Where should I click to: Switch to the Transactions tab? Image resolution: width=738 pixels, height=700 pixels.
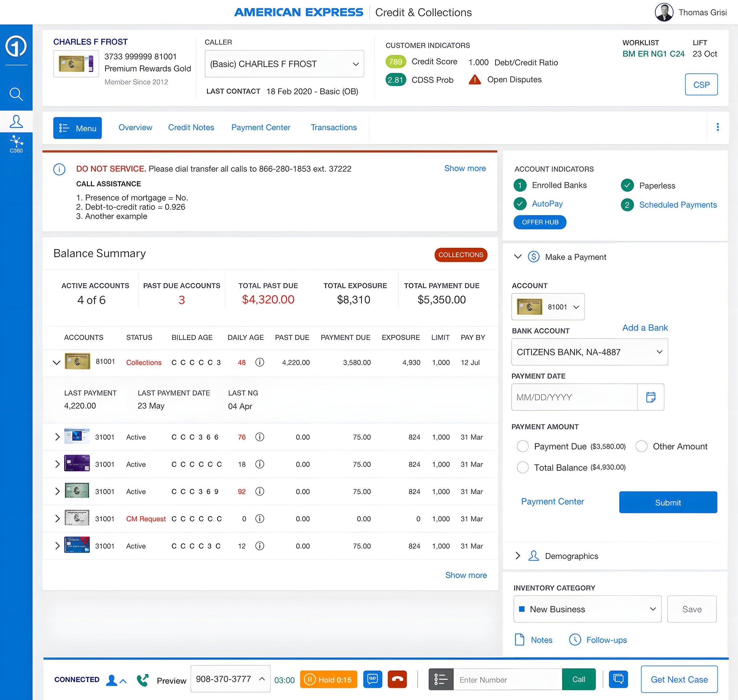pos(334,128)
